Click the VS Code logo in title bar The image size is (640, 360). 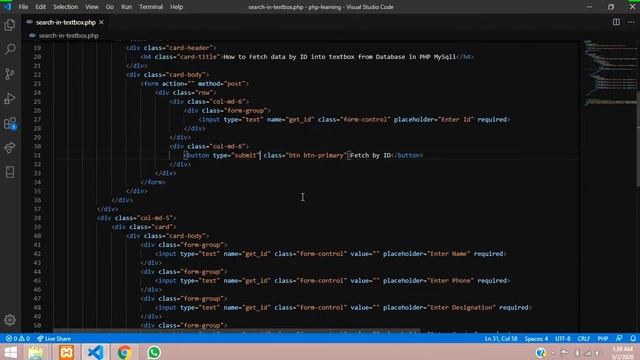[x=7, y=7]
